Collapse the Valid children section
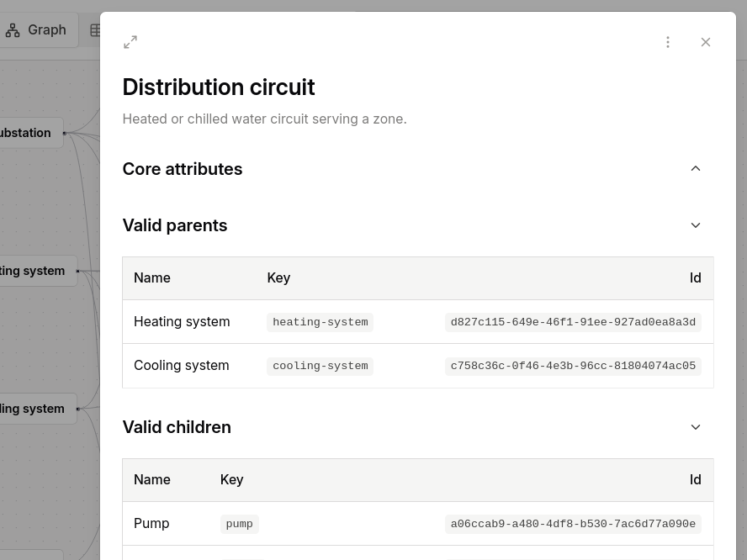The height and width of the screenshot is (560, 747). pyautogui.click(x=695, y=427)
